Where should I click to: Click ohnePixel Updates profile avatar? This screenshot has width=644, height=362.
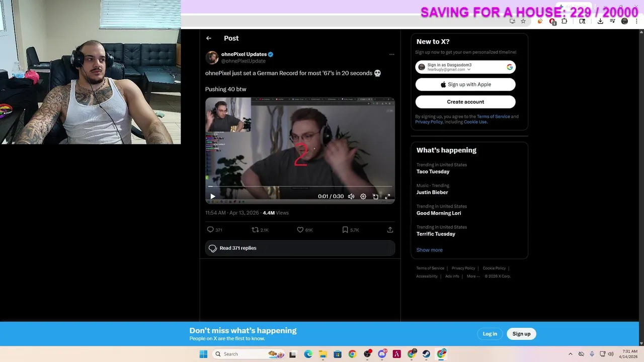(212, 57)
